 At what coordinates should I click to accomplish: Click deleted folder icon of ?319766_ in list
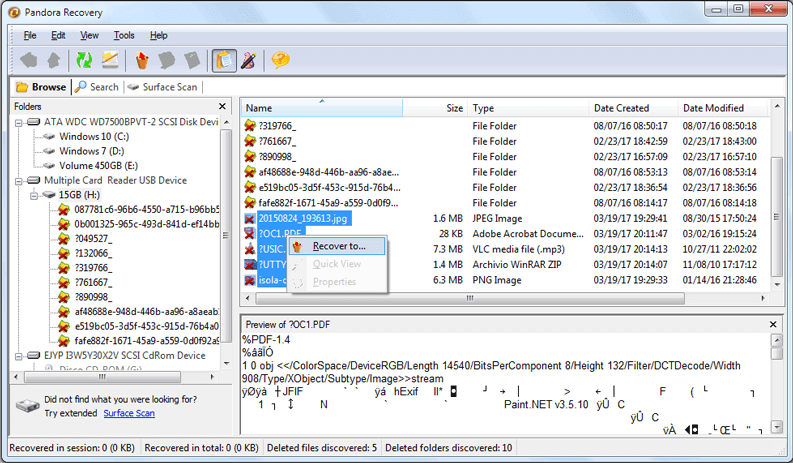(250, 125)
